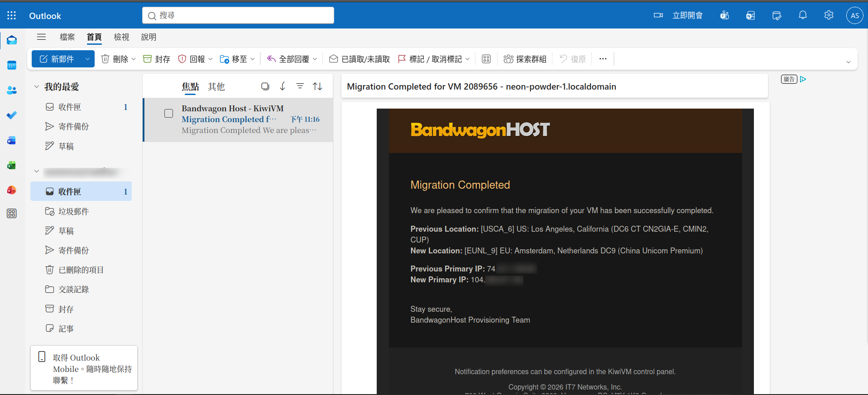The image size is (868, 395).
Task: Open the Calendar app in left rail
Action: point(12,65)
